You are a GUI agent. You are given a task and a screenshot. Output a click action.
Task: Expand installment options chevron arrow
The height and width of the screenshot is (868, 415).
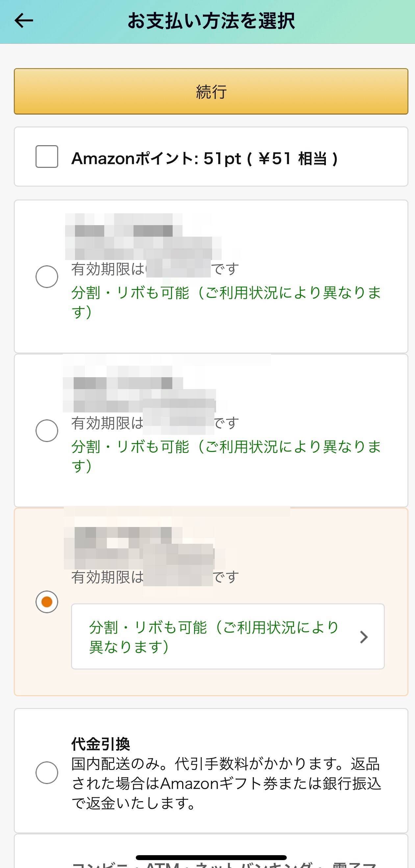pos(363,637)
